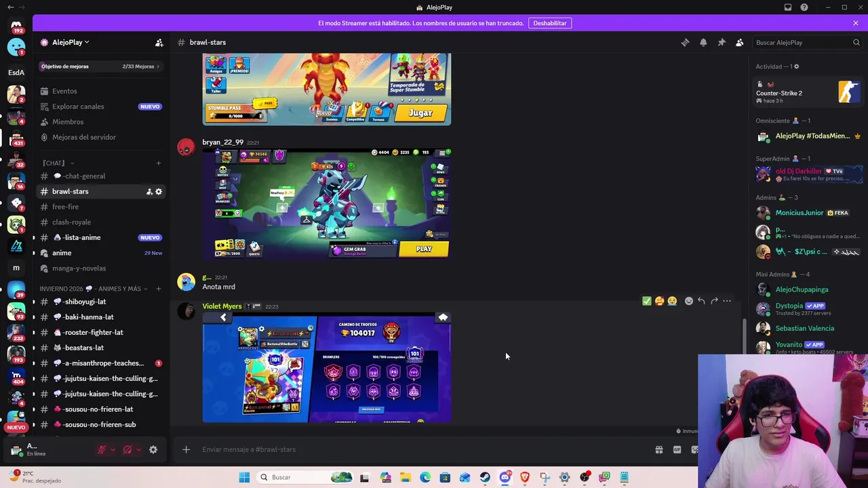Open Counter-Strike 2 activity card
868x488 pixels.
(x=808, y=92)
